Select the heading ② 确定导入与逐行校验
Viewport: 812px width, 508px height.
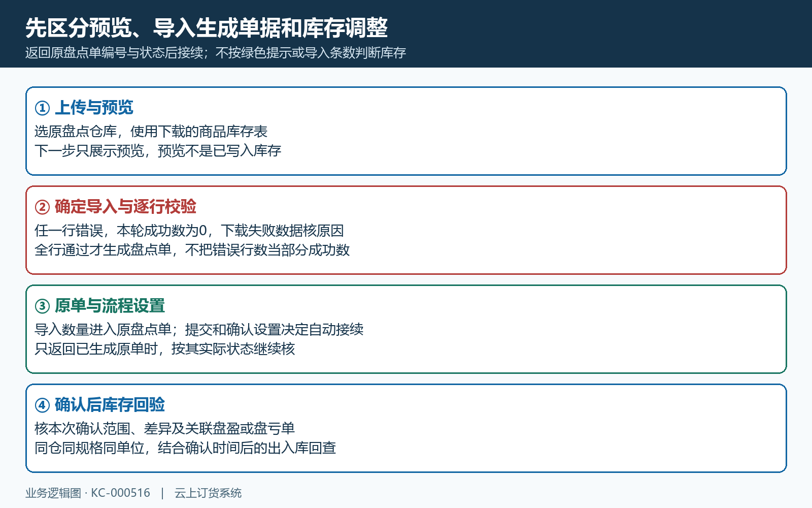115,207
